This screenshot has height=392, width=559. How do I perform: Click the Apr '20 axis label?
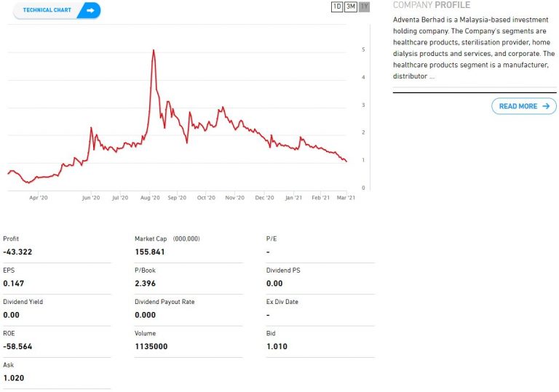(39, 197)
